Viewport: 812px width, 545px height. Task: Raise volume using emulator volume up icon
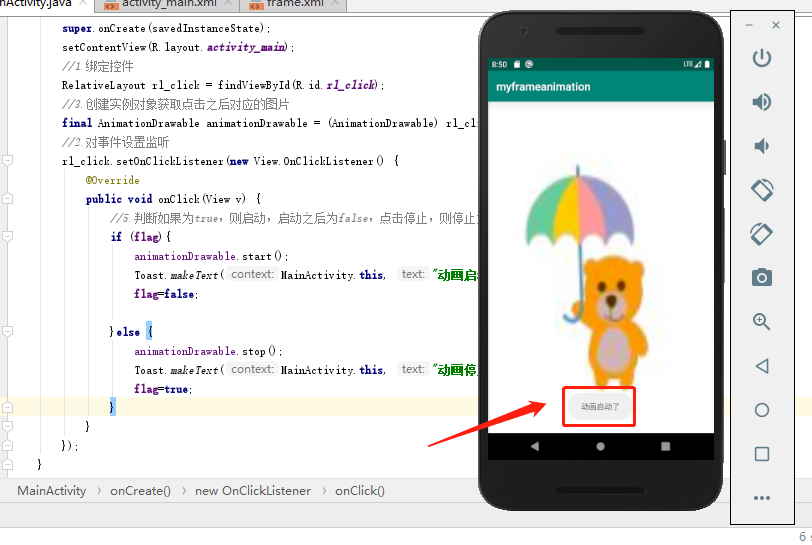[762, 102]
